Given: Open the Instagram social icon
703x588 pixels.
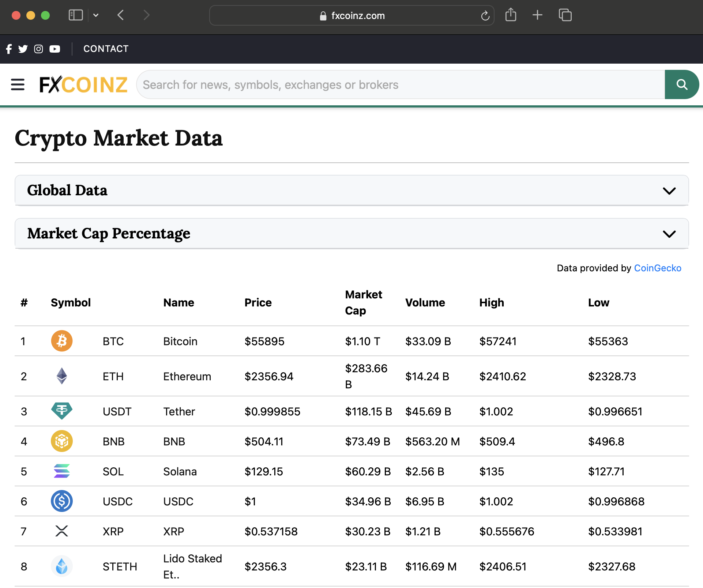Looking at the screenshot, I should click(38, 49).
